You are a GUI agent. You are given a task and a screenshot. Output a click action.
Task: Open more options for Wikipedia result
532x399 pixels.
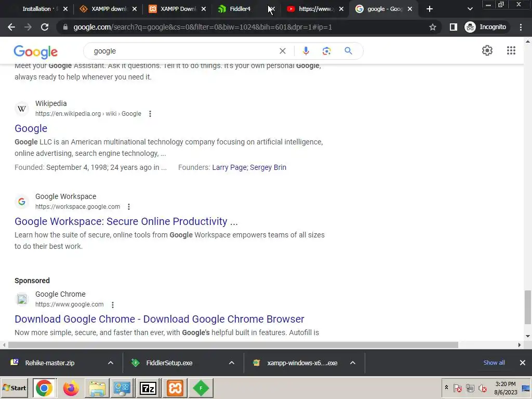tap(150, 114)
